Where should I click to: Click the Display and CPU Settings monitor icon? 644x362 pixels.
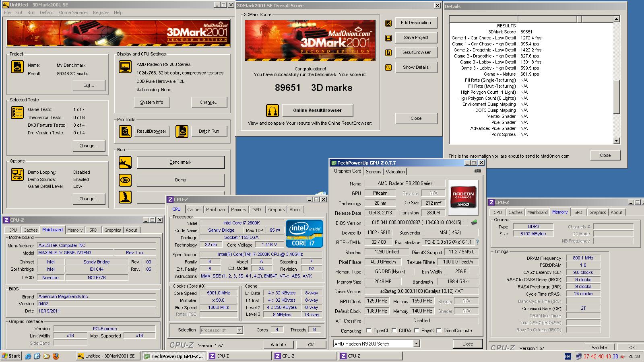click(125, 67)
